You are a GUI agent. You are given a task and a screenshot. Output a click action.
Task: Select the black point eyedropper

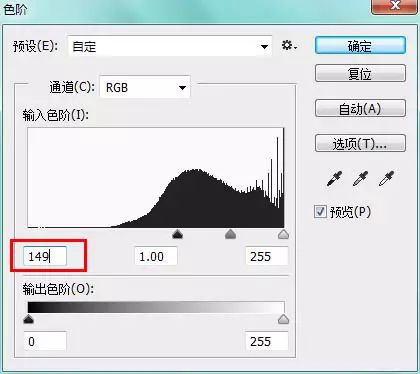pyautogui.click(x=334, y=179)
